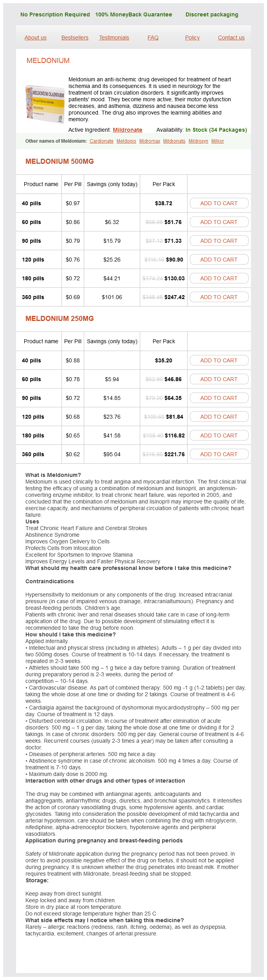Open the About us menu link
This screenshot has width=267, height=980.
click(x=36, y=38)
